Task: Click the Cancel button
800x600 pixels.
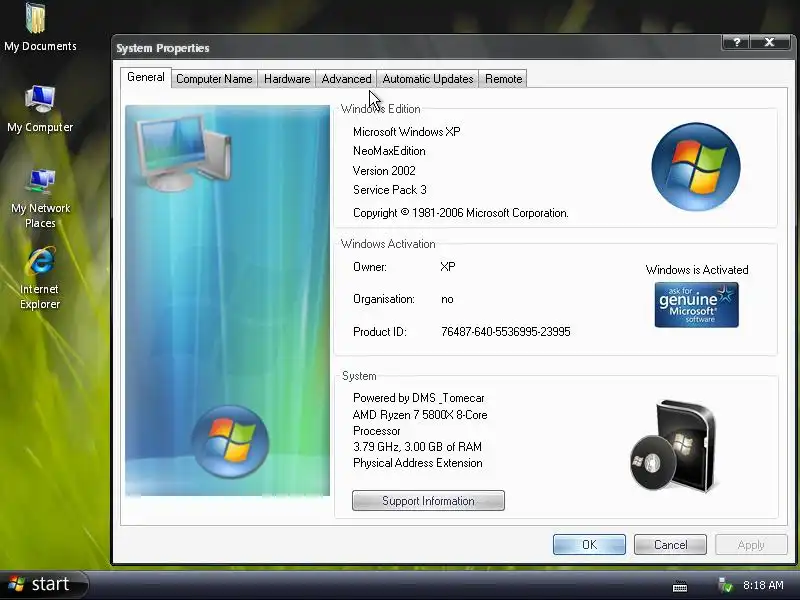Action: (670, 544)
